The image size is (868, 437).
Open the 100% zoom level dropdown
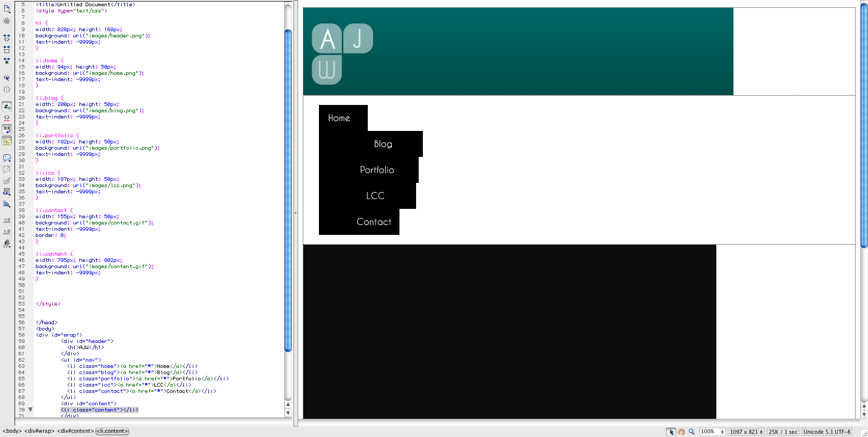click(x=712, y=432)
